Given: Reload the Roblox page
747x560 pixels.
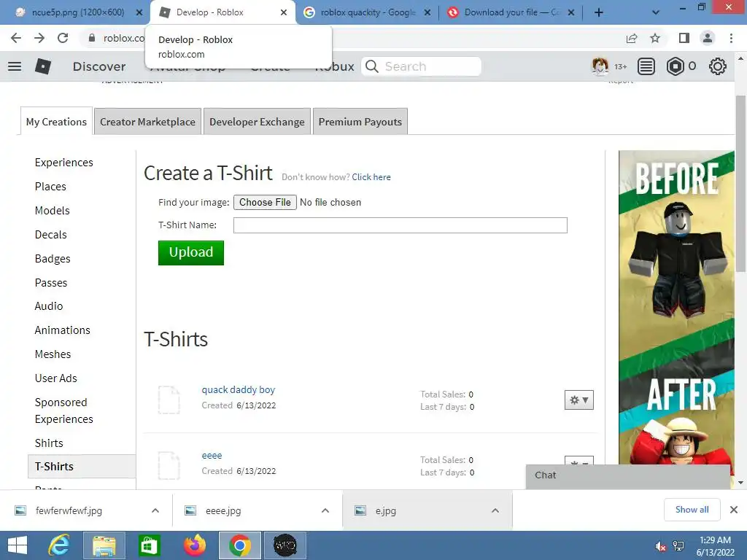Looking at the screenshot, I should pyautogui.click(x=63, y=38).
